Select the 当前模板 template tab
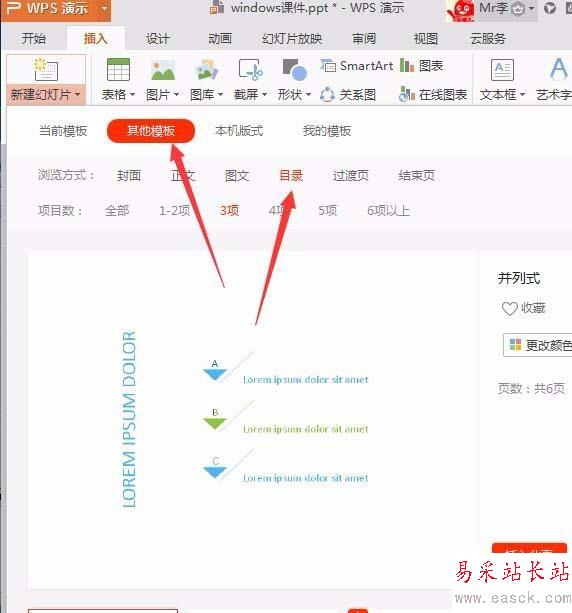The width and height of the screenshot is (572, 613). click(x=63, y=131)
